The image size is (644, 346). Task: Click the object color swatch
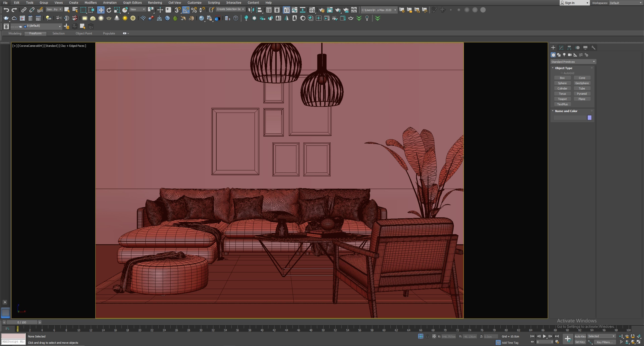pos(589,118)
